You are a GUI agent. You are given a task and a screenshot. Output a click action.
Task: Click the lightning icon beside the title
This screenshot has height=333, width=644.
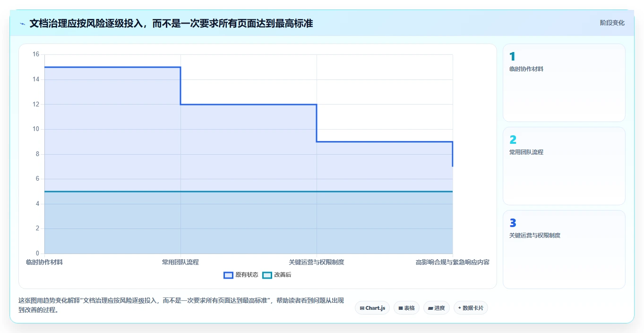[22, 24]
